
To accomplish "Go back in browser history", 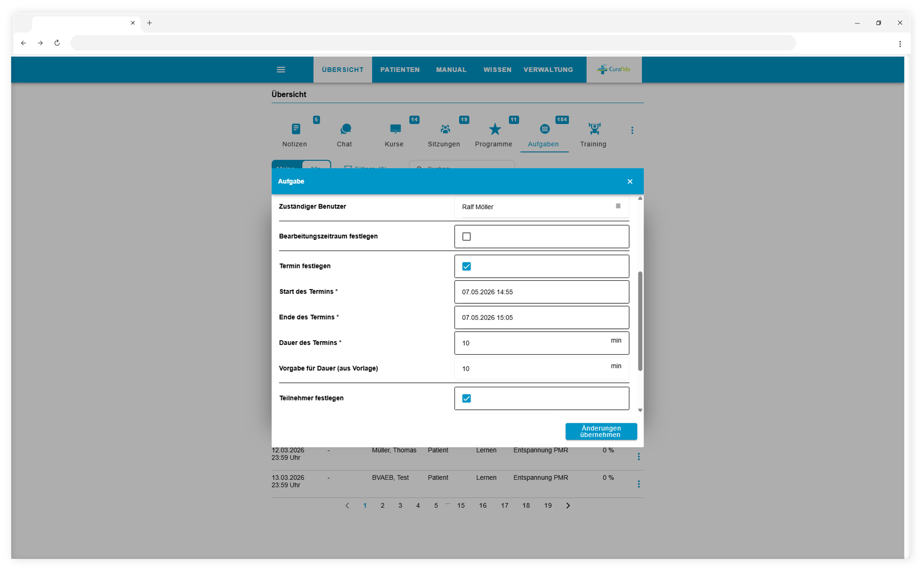I will (23, 43).
